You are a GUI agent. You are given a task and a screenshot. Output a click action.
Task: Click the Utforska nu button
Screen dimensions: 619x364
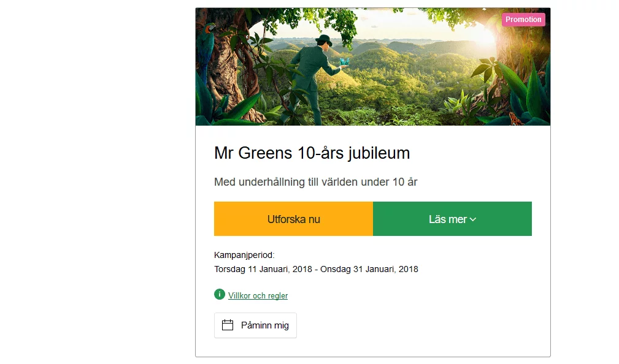click(x=293, y=219)
